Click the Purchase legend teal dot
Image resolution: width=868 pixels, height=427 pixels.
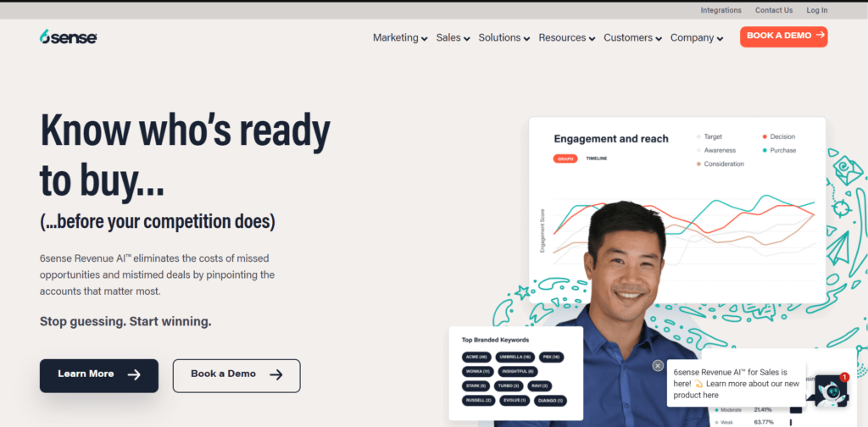click(x=765, y=151)
